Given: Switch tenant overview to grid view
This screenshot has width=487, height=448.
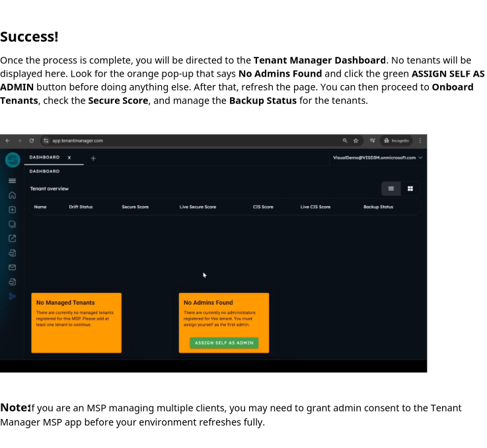Looking at the screenshot, I should pos(410,189).
